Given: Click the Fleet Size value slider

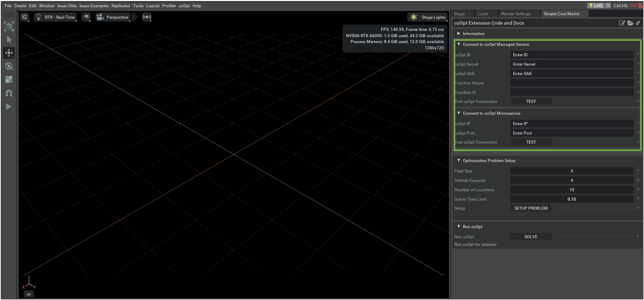Looking at the screenshot, I should 572,171.
